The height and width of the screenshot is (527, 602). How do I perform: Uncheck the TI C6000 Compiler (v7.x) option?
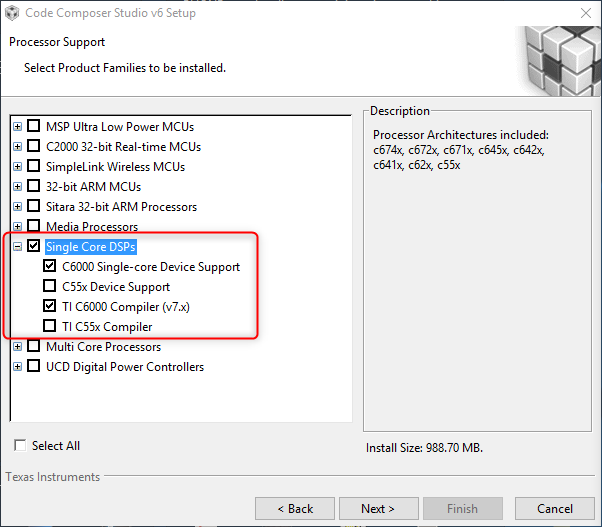(50, 306)
